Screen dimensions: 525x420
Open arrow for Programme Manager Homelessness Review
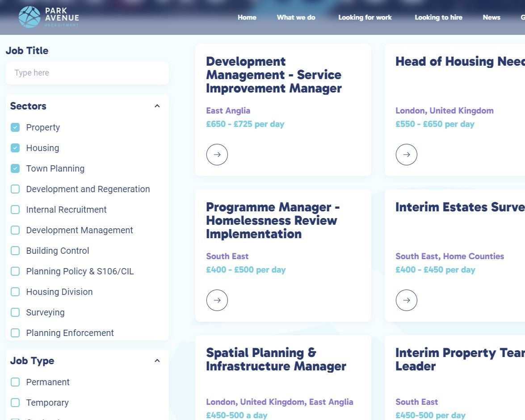(x=217, y=300)
